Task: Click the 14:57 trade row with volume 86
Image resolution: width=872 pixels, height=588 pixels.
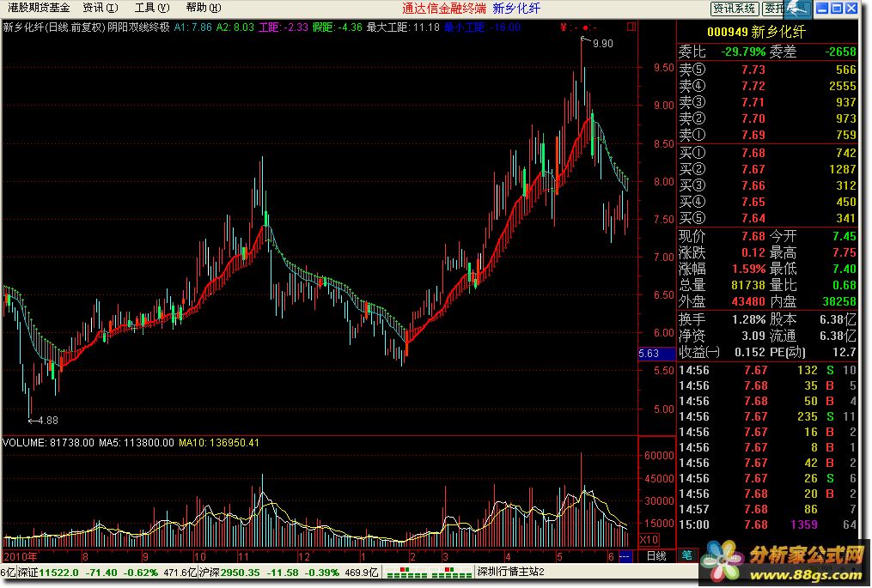Action: tap(767, 509)
